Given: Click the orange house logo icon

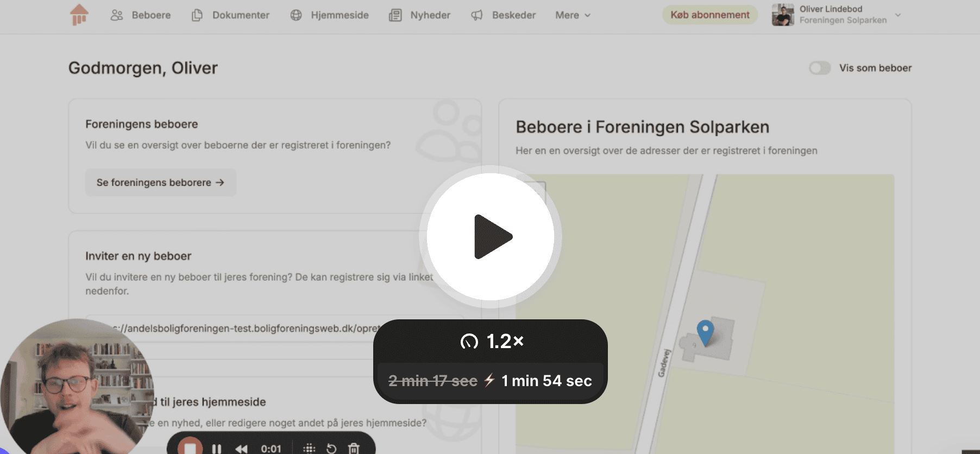Looking at the screenshot, I should [x=79, y=15].
